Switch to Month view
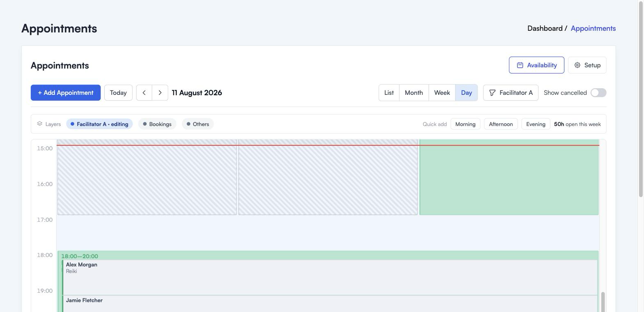Image resolution: width=644 pixels, height=312 pixels. (414, 93)
